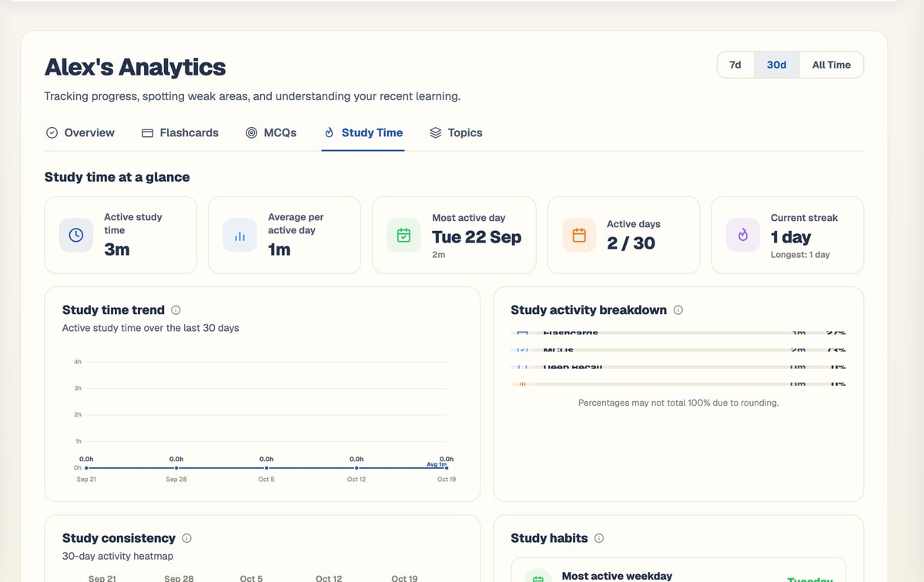Open the Study Time tab
The height and width of the screenshot is (582, 924).
(363, 132)
